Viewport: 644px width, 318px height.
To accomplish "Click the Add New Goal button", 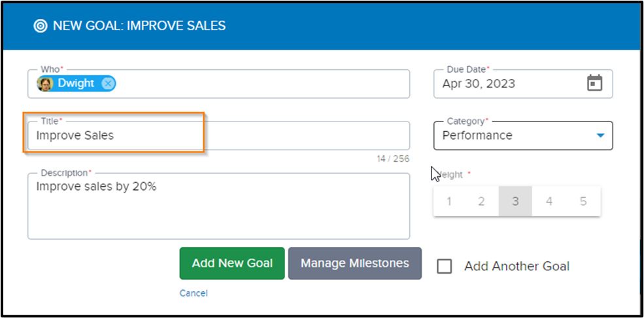I will (232, 263).
